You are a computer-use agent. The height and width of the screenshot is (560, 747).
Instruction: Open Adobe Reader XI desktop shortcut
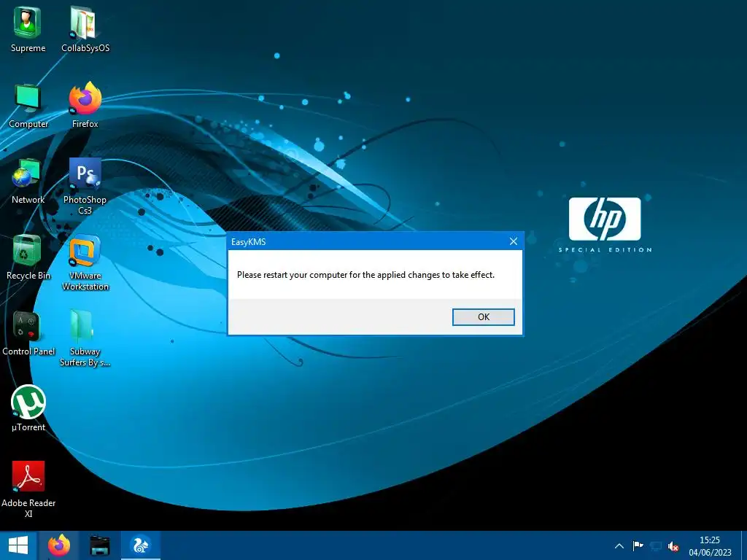[x=28, y=489]
